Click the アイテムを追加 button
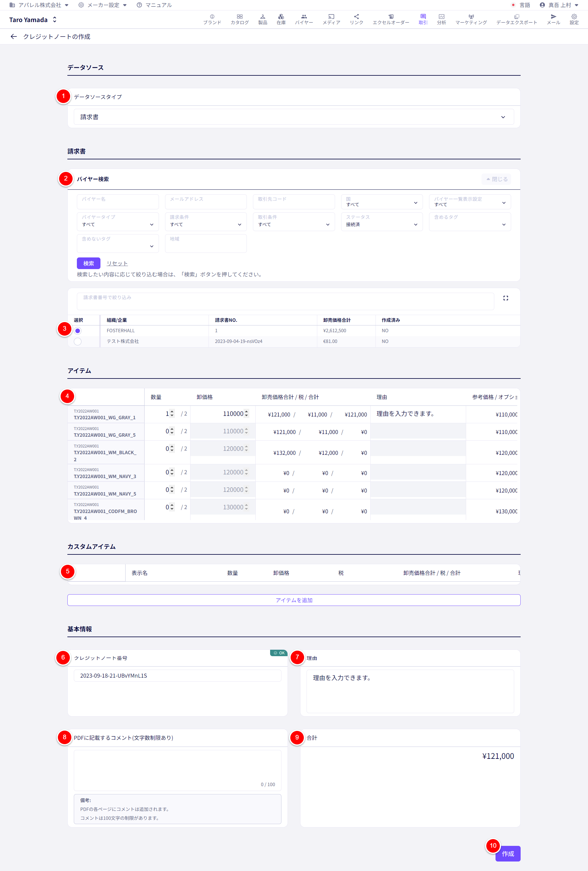The height and width of the screenshot is (871, 588). [294, 600]
